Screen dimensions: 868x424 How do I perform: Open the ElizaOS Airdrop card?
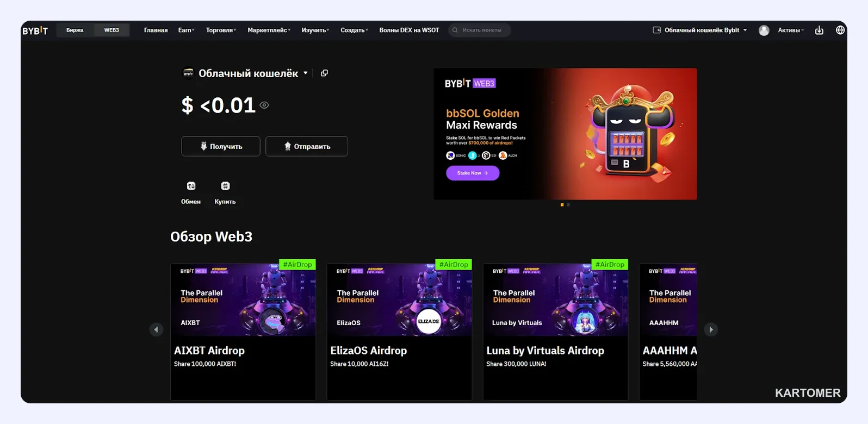click(399, 332)
